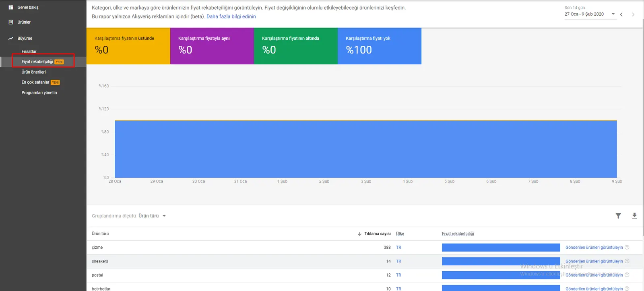Image resolution: width=644 pixels, height=291 pixels.
Task: Expand the Ürün türü grouping dropdown
Action: click(152, 216)
